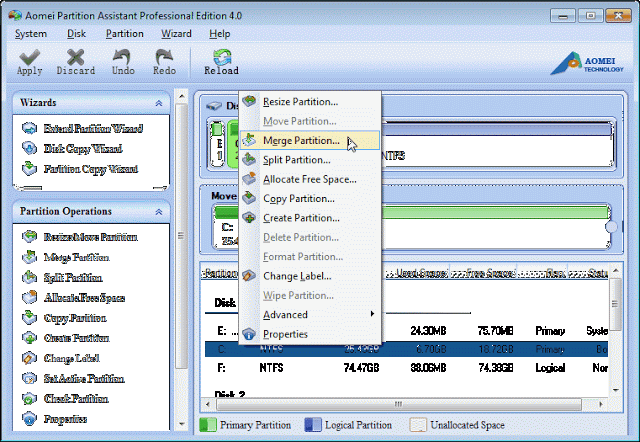The width and height of the screenshot is (640, 442).
Task: Click left sidebar scroll up arrow
Action: [x=182, y=96]
